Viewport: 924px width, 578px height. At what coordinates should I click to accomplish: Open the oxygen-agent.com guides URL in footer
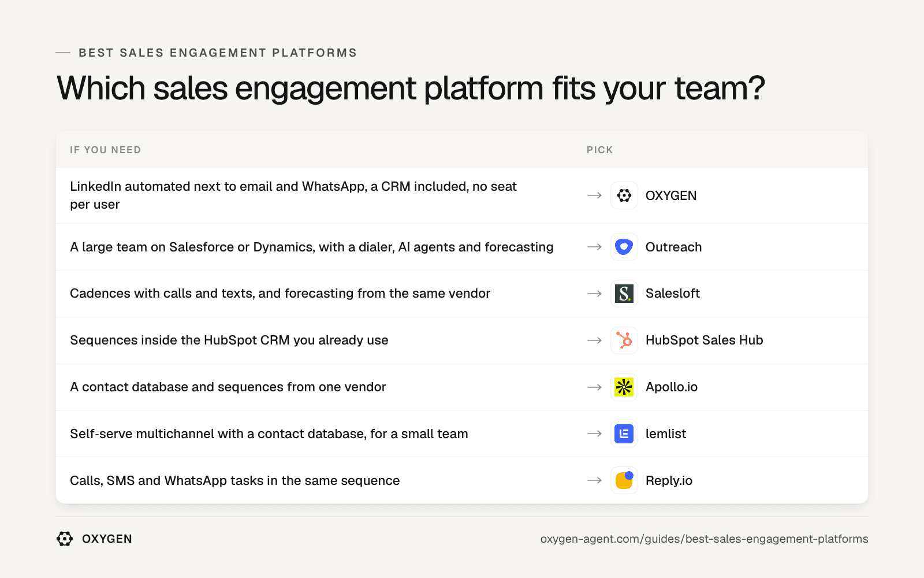pyautogui.click(x=705, y=539)
